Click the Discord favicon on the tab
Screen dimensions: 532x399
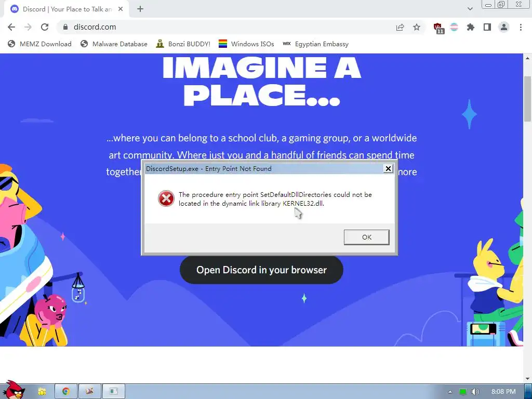tap(15, 9)
